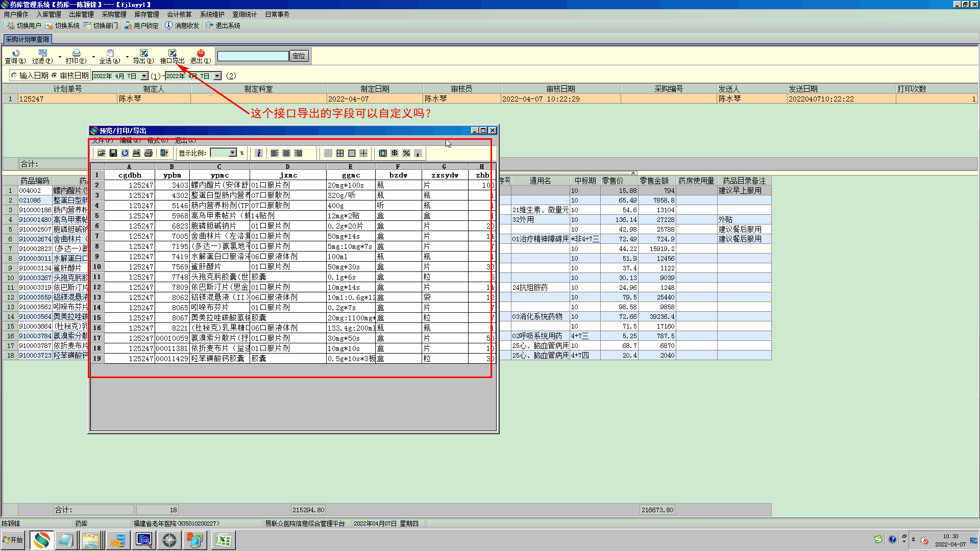Click 切换用户 switch user button
980x551 pixels.
tap(24, 26)
